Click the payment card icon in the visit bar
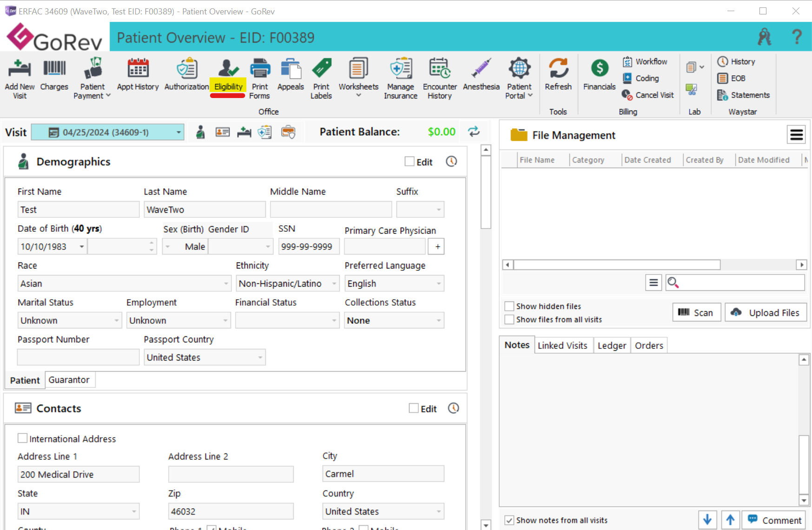Viewport: 812px width, 530px height. click(288, 132)
